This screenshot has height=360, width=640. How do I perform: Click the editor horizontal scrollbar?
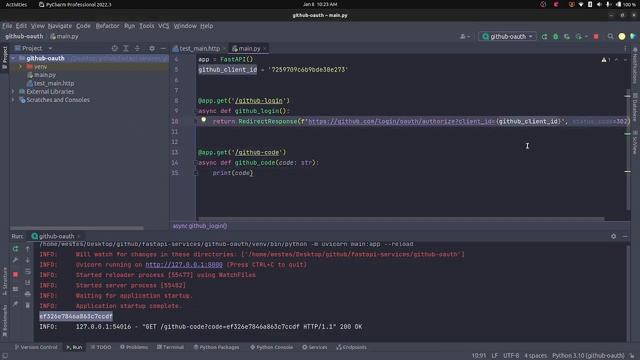[x=401, y=219]
